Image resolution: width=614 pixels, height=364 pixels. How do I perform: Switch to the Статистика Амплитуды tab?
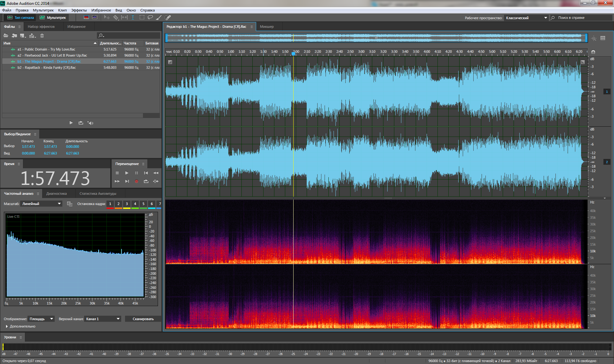point(98,194)
